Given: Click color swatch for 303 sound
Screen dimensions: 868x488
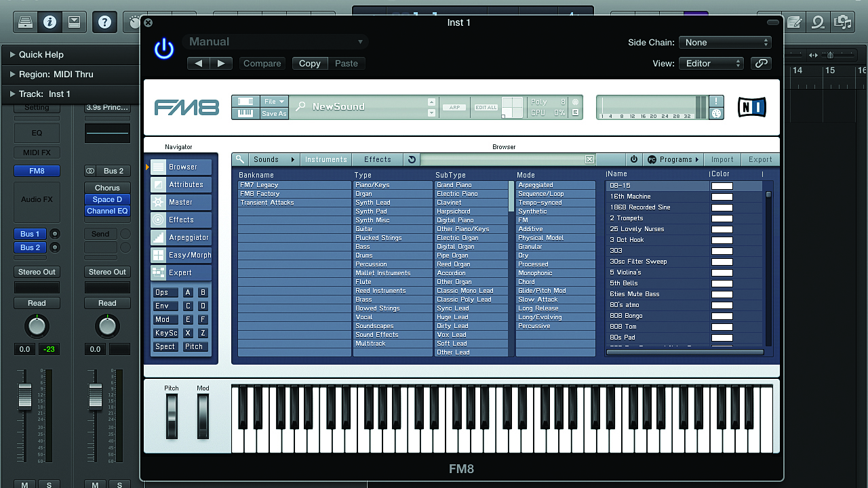Looking at the screenshot, I should pyautogui.click(x=722, y=251).
